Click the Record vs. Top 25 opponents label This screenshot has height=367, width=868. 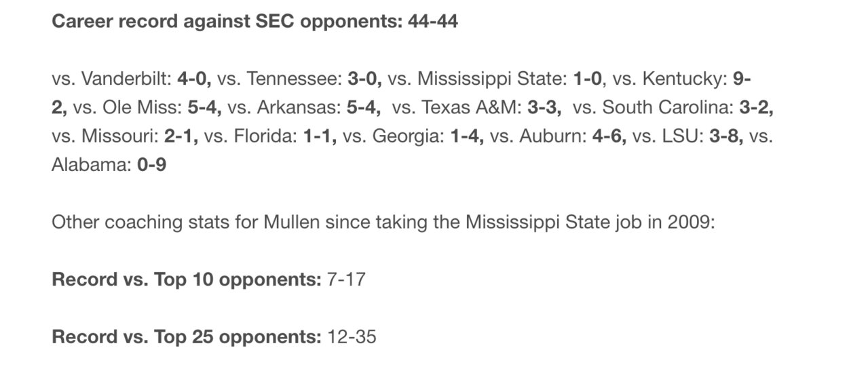point(187,336)
